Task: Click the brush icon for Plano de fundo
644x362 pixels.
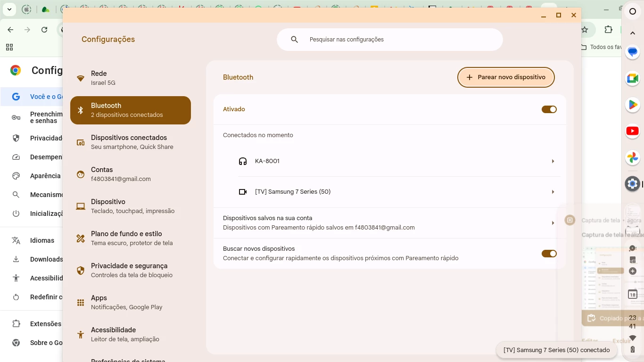Action: [81, 239]
